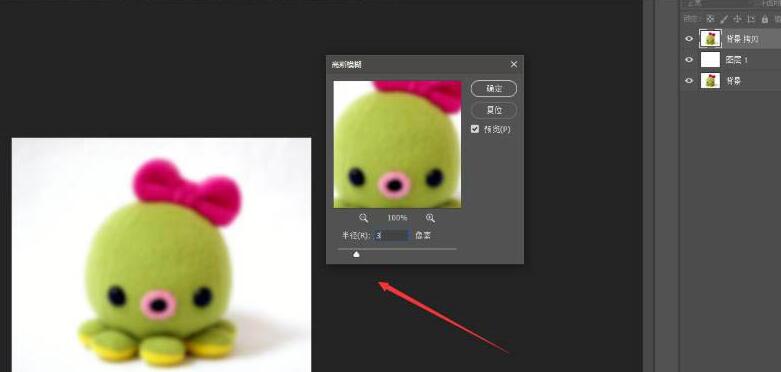Lock layer position with move icon
The height and width of the screenshot is (372, 781).
click(x=738, y=19)
